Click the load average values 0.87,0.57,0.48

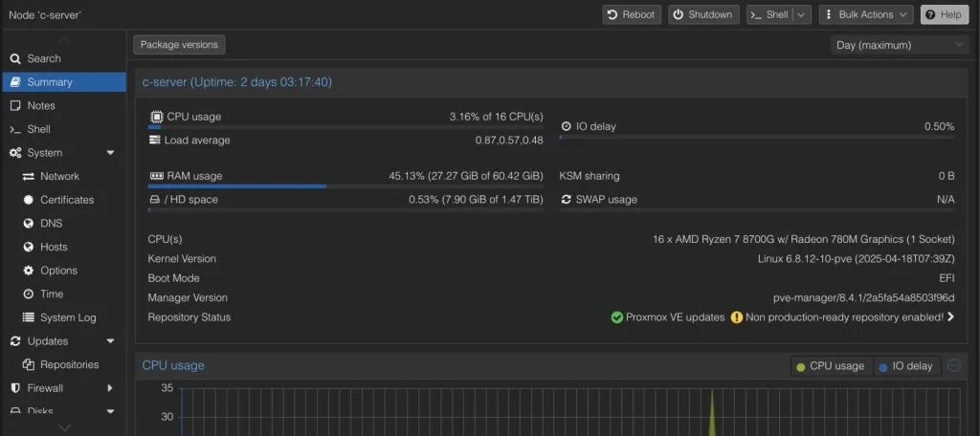click(509, 141)
